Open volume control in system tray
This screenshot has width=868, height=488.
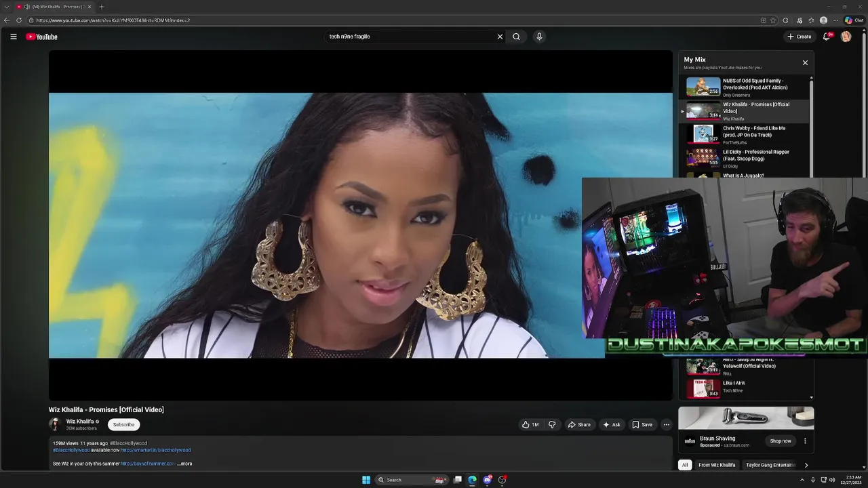coord(833,480)
